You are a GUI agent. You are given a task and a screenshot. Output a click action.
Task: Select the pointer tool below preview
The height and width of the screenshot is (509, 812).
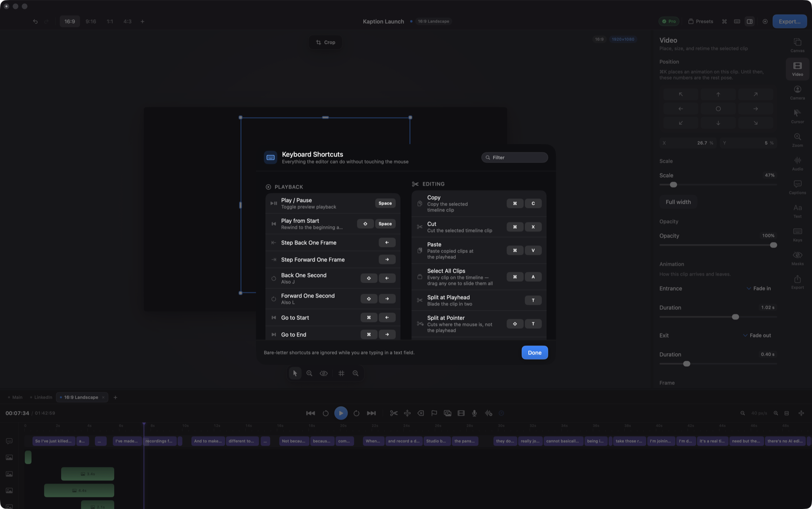pyautogui.click(x=295, y=373)
